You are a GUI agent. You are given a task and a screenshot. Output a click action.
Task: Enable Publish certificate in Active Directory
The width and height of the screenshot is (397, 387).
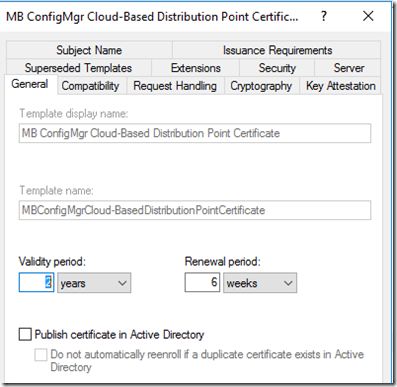coord(25,334)
